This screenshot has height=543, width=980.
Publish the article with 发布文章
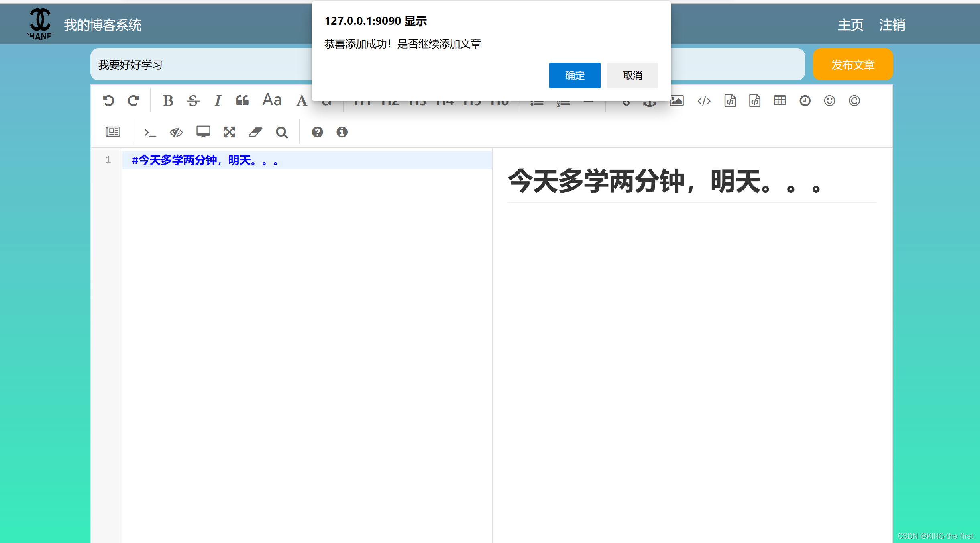tap(853, 64)
